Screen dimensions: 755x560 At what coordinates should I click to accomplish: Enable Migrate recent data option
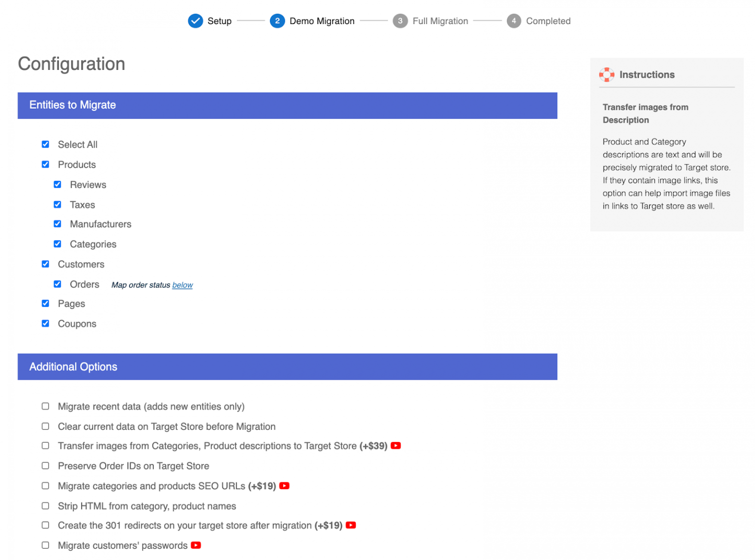click(x=45, y=406)
